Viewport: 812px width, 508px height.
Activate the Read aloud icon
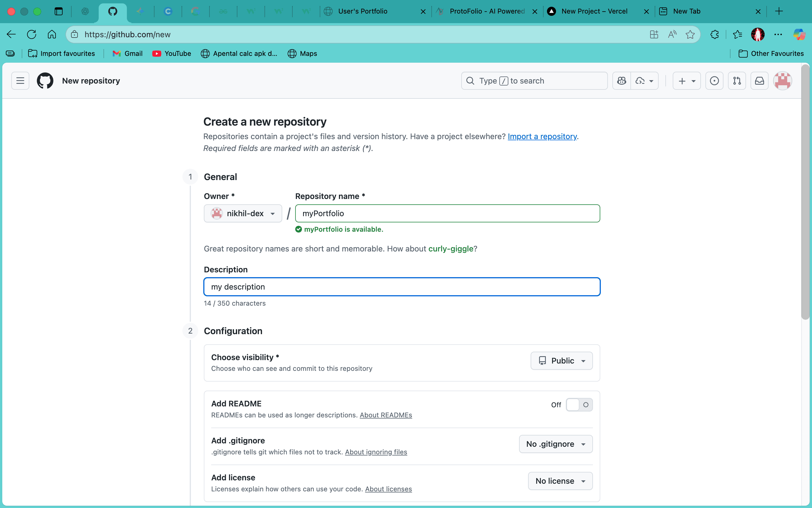tap(672, 34)
